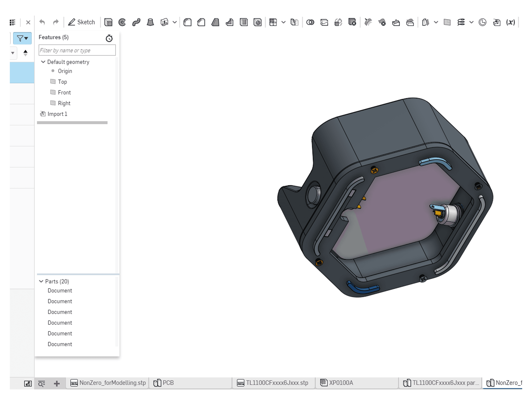
Task: Click the Filter by name or type field
Action: (77, 50)
